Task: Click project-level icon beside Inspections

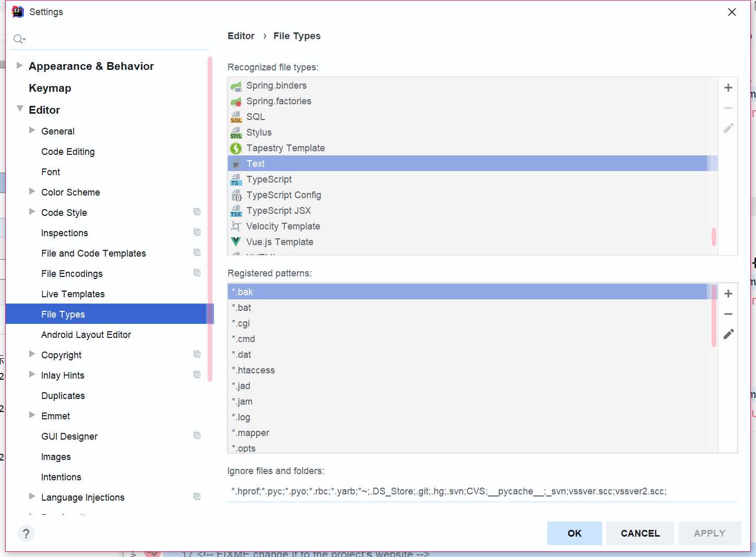Action: [x=197, y=232]
